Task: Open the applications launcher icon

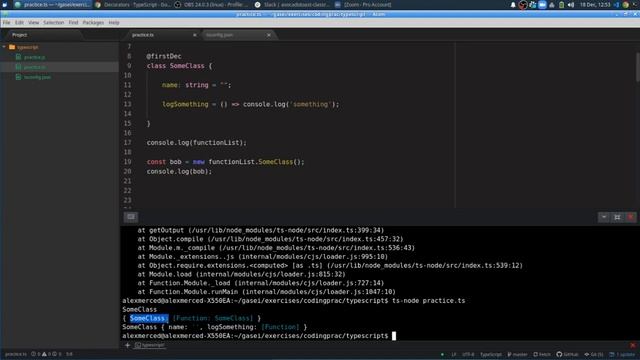Action: click(4, 5)
